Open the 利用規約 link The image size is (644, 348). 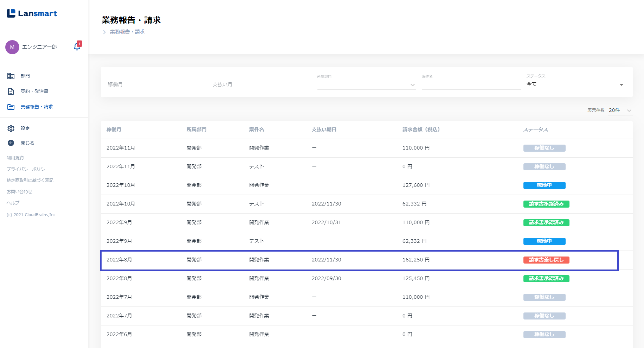15,158
